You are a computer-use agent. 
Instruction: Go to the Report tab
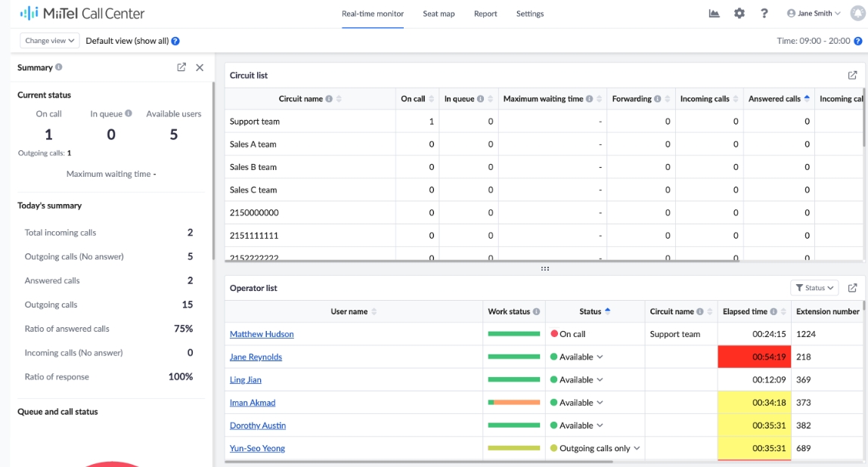[x=485, y=14]
